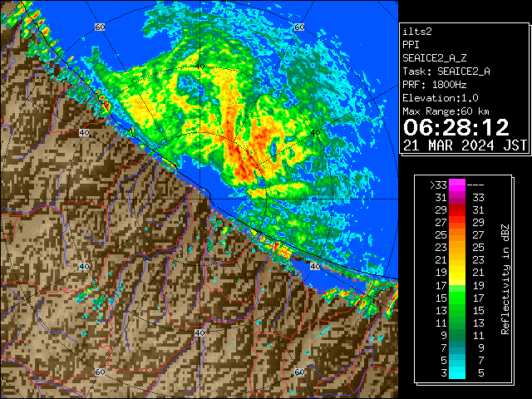Click the orange 25–27 dBZ legend color

[x=456, y=235]
